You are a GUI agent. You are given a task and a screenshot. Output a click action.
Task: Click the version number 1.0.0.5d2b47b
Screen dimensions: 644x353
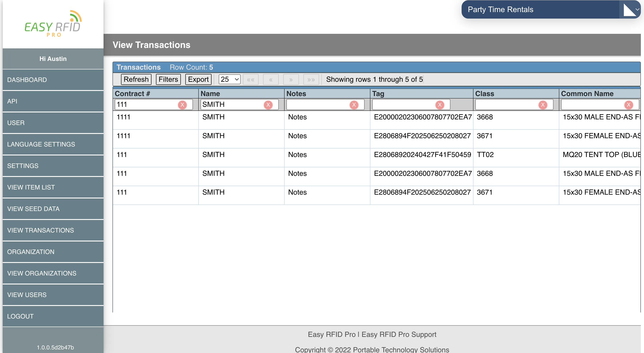tap(55, 347)
